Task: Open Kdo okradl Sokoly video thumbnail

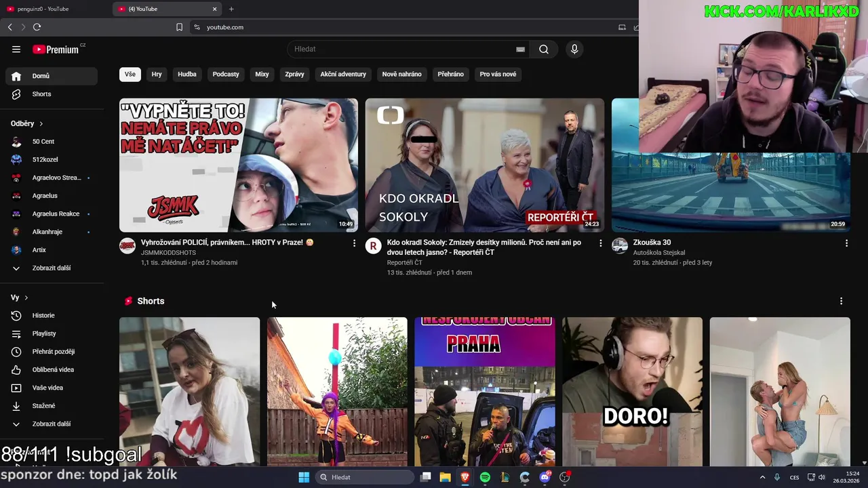Action: [x=485, y=165]
